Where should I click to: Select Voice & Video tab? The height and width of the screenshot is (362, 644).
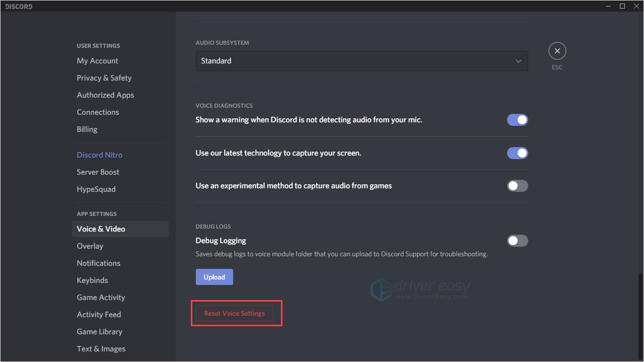120,229
